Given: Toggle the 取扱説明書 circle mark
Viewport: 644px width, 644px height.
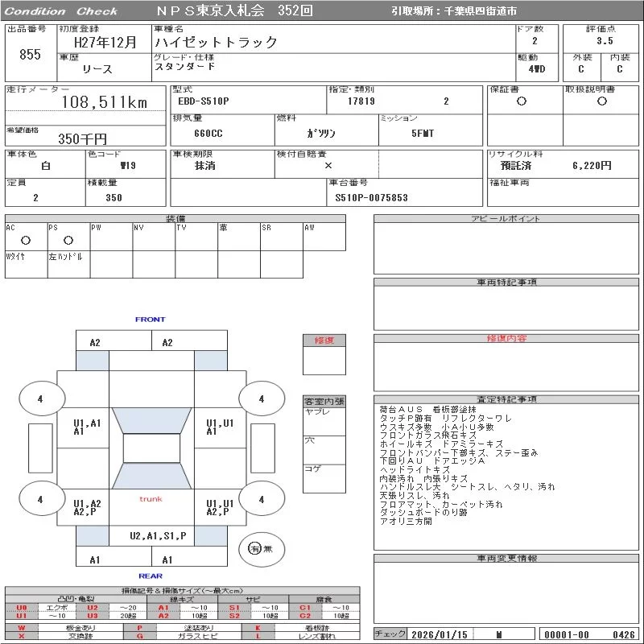Looking at the screenshot, I should tap(601, 101).
